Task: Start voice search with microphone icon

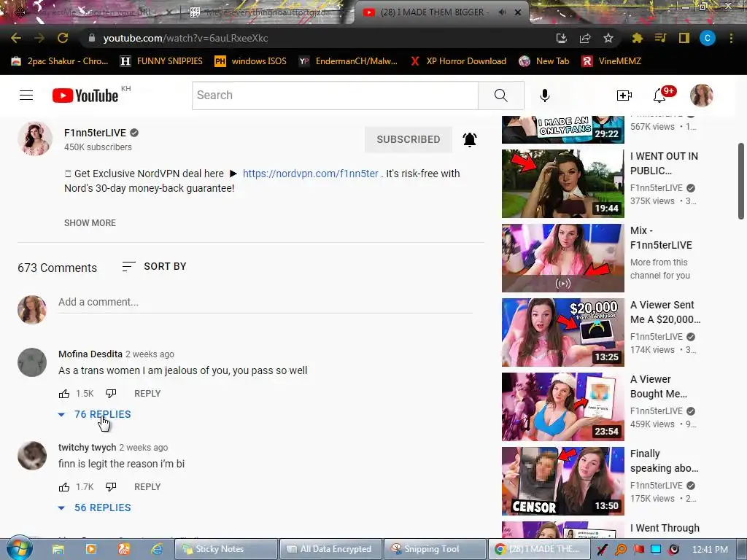Action: point(544,96)
